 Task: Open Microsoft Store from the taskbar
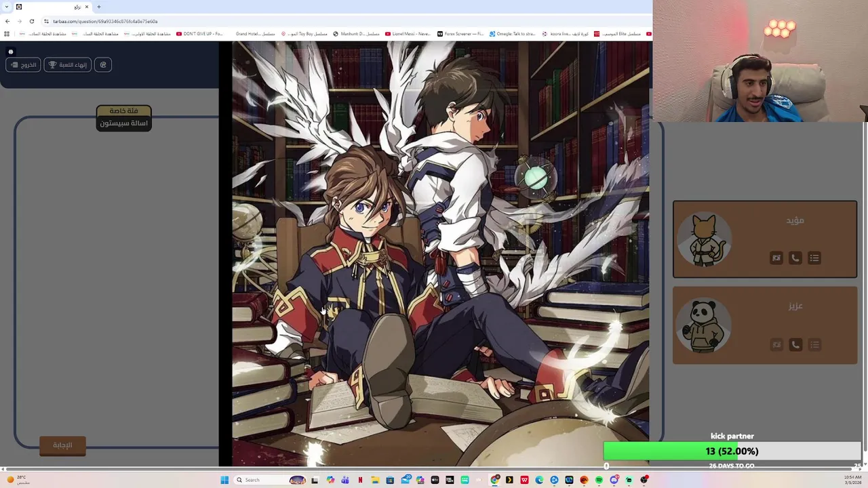[390, 480]
